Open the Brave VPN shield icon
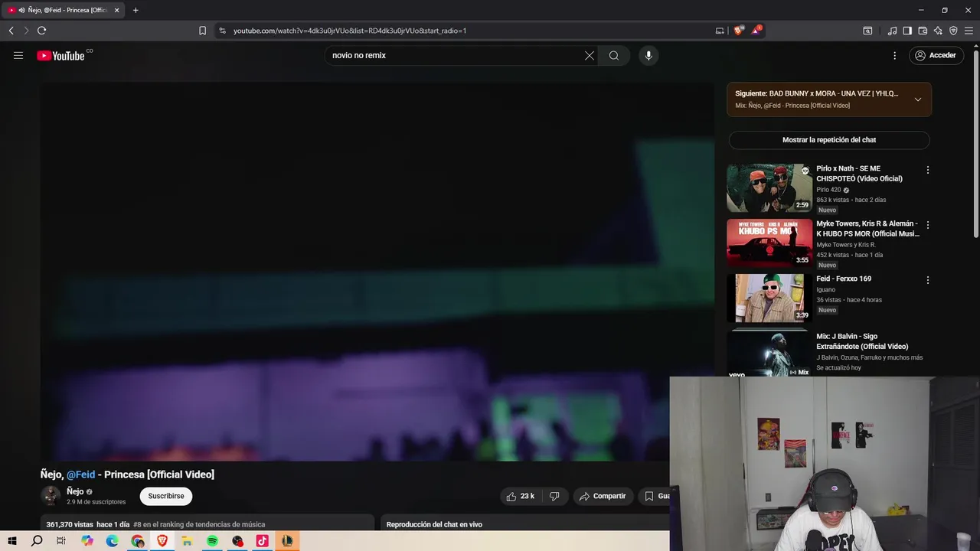The width and height of the screenshot is (980, 551). click(953, 31)
